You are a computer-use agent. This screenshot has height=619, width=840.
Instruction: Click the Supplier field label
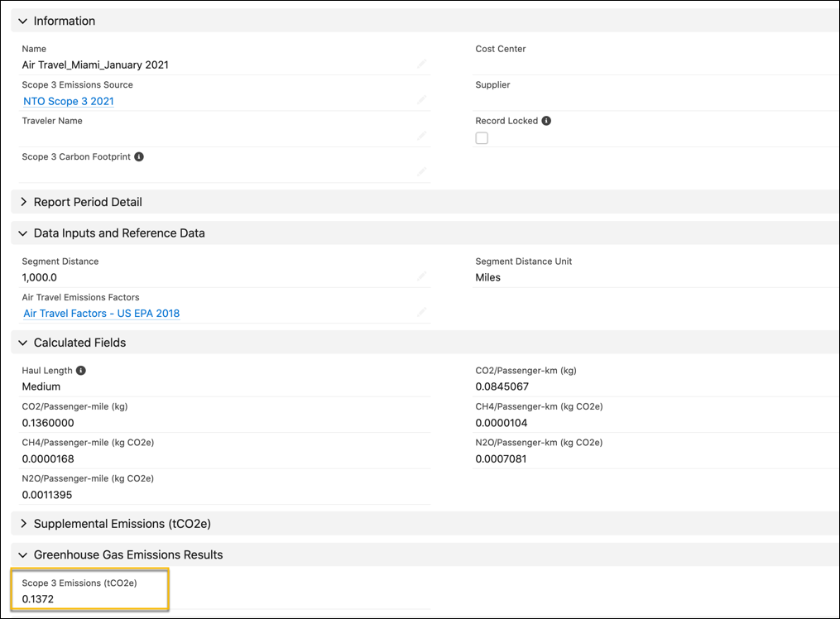492,84
